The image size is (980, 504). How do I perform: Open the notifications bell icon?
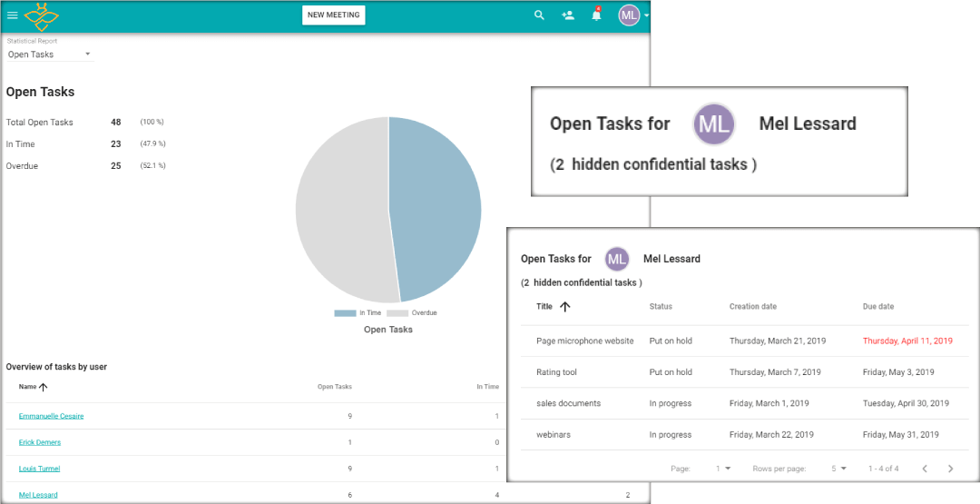point(597,15)
